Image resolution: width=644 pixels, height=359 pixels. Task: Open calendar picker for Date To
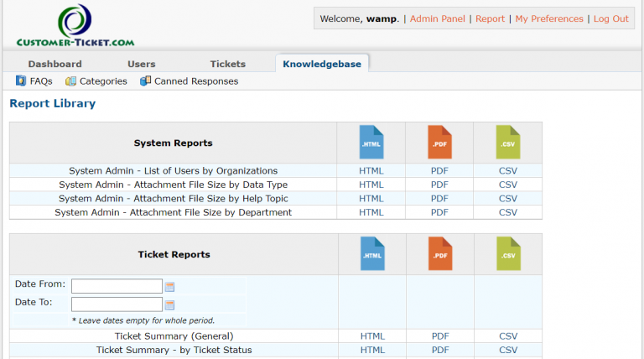point(169,304)
